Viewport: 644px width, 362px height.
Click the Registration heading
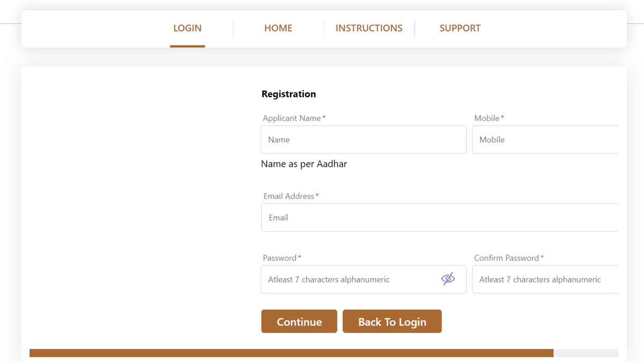(x=289, y=94)
